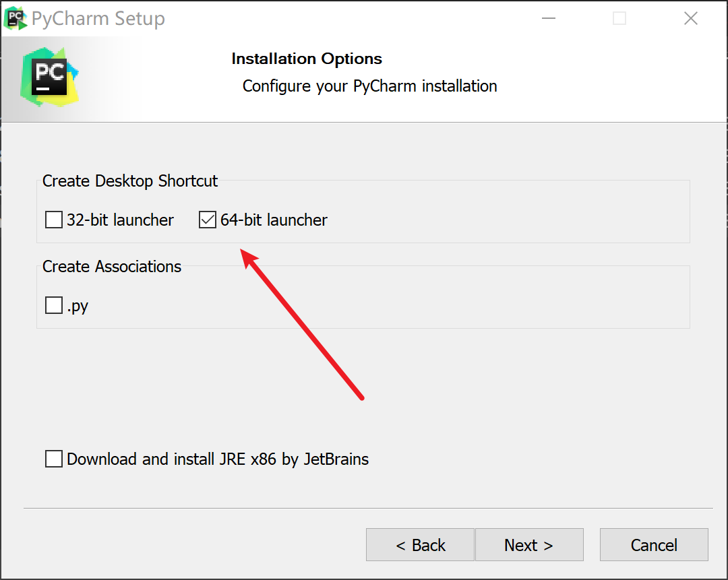
Task: Click the 'PyCharm Setup' window title
Action: tap(98, 19)
